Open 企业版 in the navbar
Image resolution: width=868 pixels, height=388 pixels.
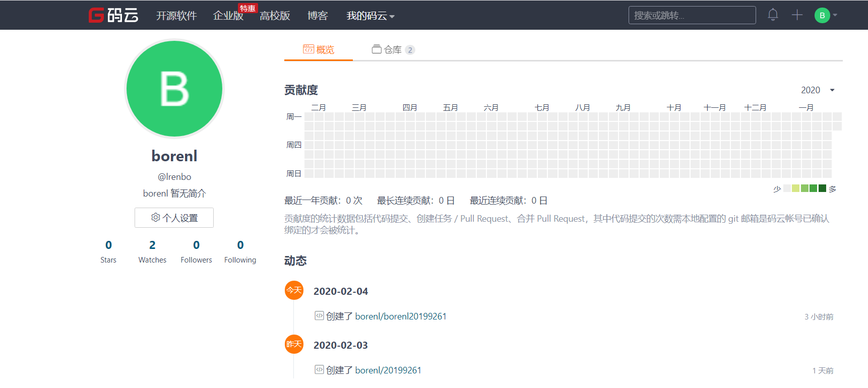point(228,16)
